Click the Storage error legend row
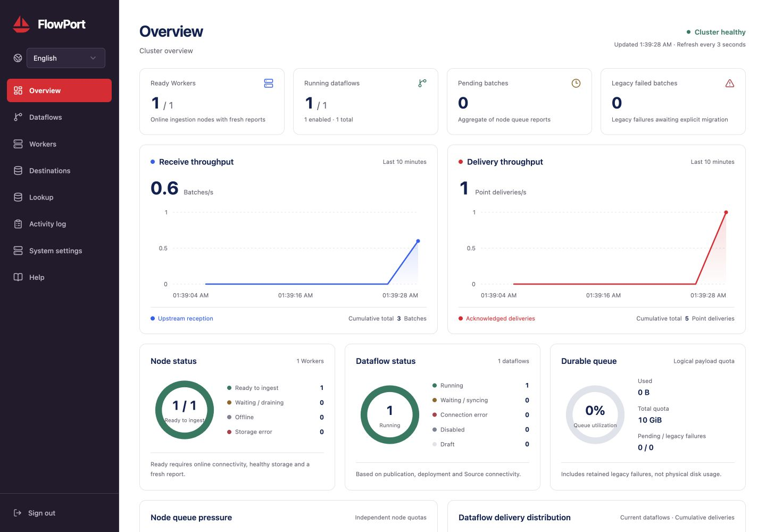Image resolution: width=766 pixels, height=532 pixels. [x=276, y=432]
